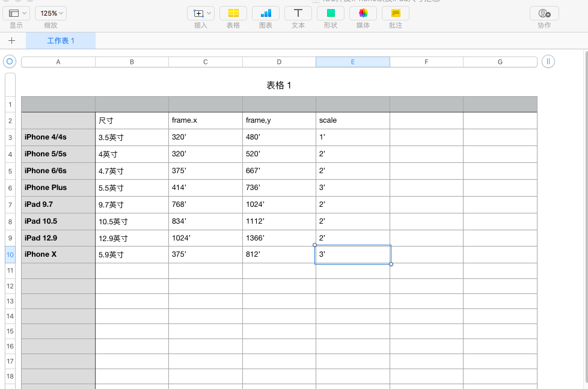
Task: Open the View (显示) sidebar options
Action: pyautogui.click(x=16, y=13)
